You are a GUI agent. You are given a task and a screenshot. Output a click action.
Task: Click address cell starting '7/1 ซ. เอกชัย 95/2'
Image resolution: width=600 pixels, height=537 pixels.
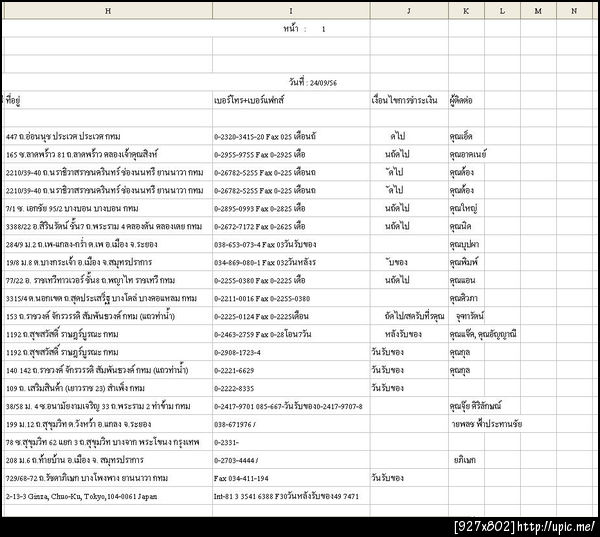click(108, 208)
